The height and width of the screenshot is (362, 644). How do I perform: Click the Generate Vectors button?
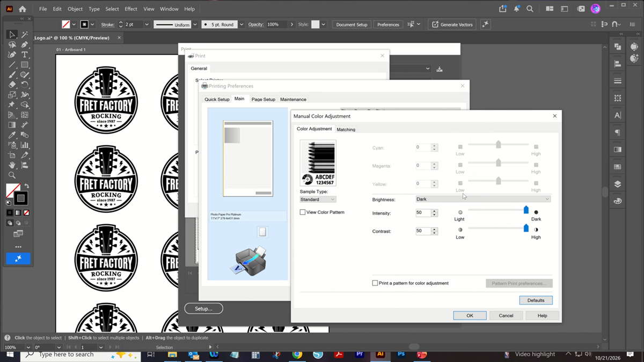pyautogui.click(x=452, y=25)
